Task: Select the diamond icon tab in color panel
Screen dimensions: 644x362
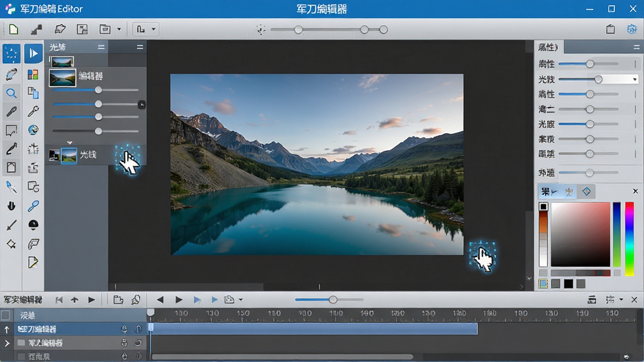Action: coord(586,192)
